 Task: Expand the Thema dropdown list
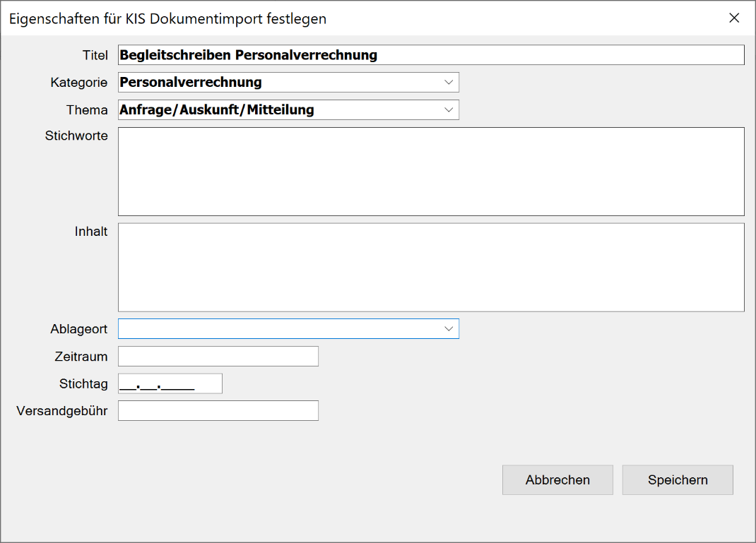coord(288,109)
